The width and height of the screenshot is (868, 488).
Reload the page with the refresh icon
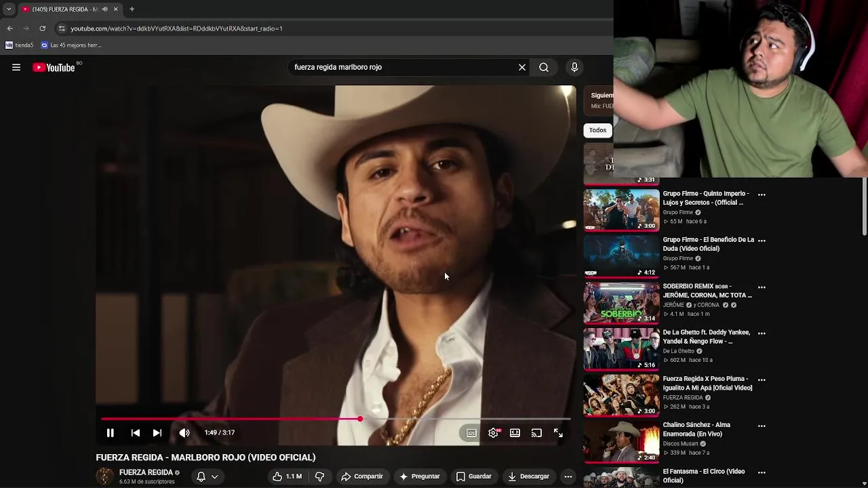[42, 28]
